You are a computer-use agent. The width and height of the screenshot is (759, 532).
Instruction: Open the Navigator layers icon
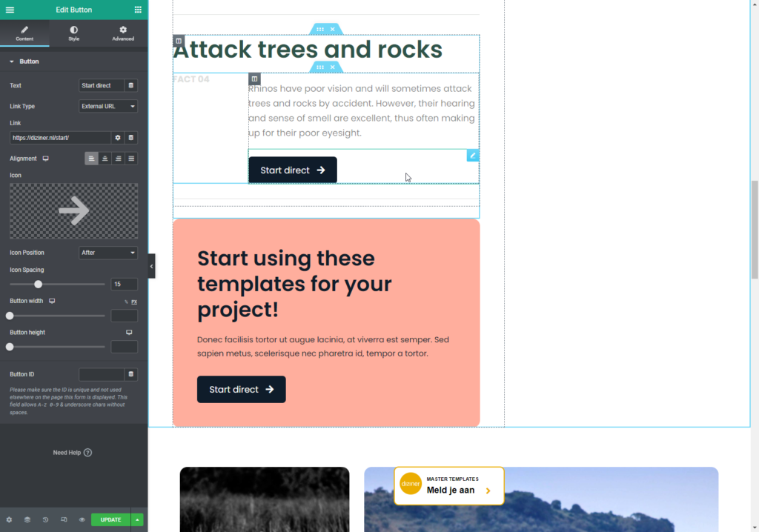pyautogui.click(x=27, y=519)
